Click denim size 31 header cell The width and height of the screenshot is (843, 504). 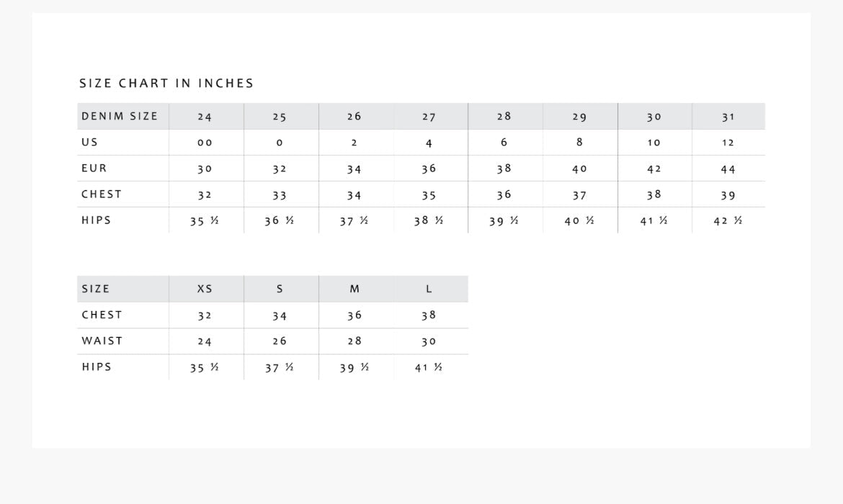[728, 117]
